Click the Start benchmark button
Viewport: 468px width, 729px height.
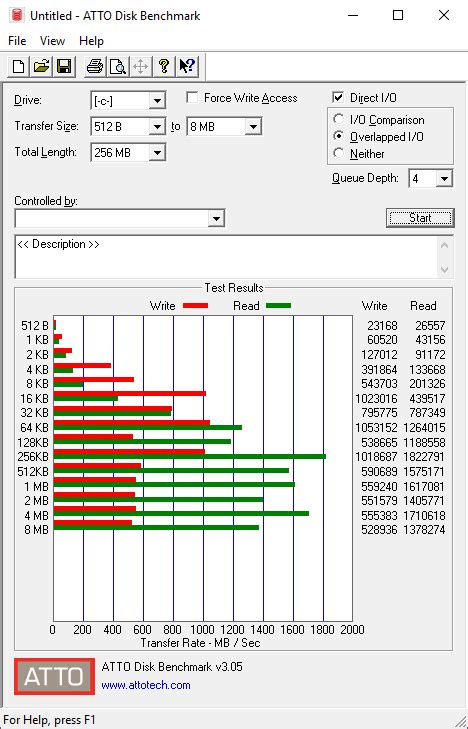point(420,218)
